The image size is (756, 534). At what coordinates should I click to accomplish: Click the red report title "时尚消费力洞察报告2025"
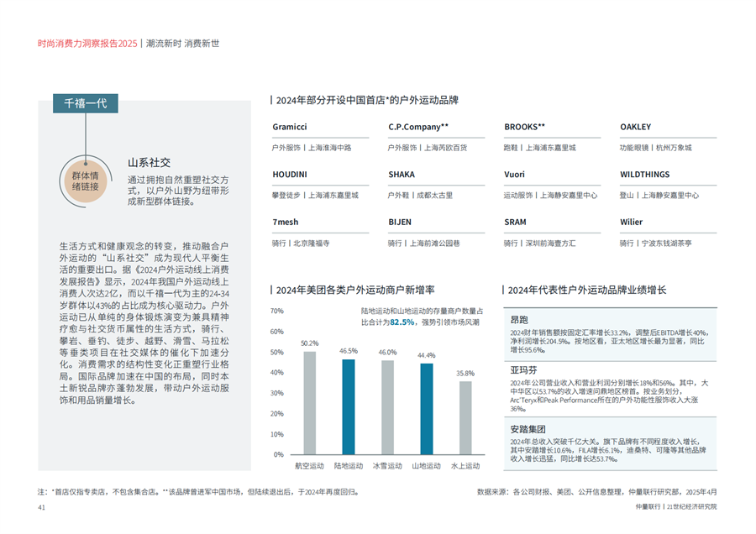click(87, 44)
